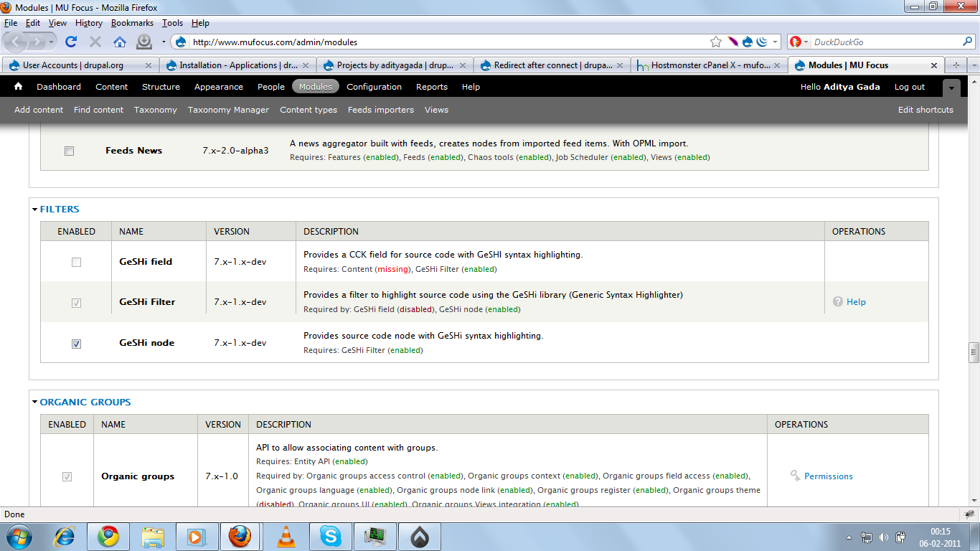This screenshot has height=551, width=980.
Task: Open Windows Explorer folder in taskbar
Action: [x=153, y=537]
